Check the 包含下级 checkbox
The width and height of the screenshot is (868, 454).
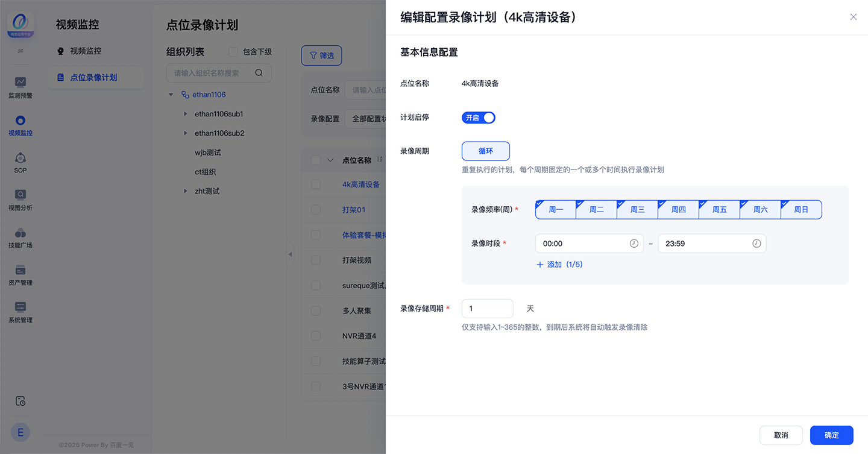233,52
